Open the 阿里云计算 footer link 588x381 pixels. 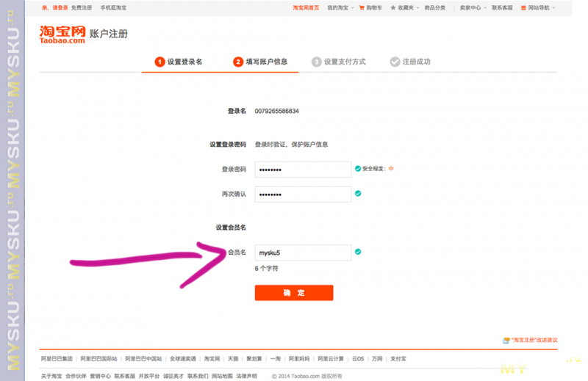point(330,358)
